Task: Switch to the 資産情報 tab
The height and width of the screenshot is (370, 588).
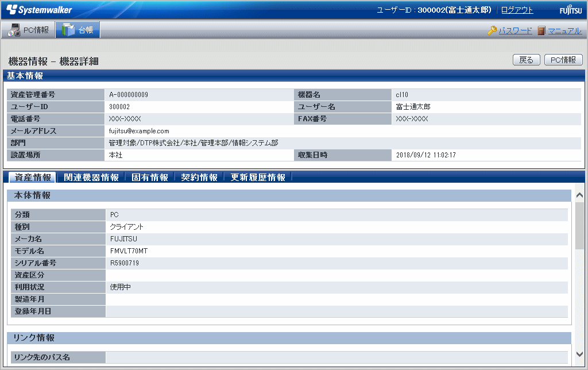Action: [33, 177]
